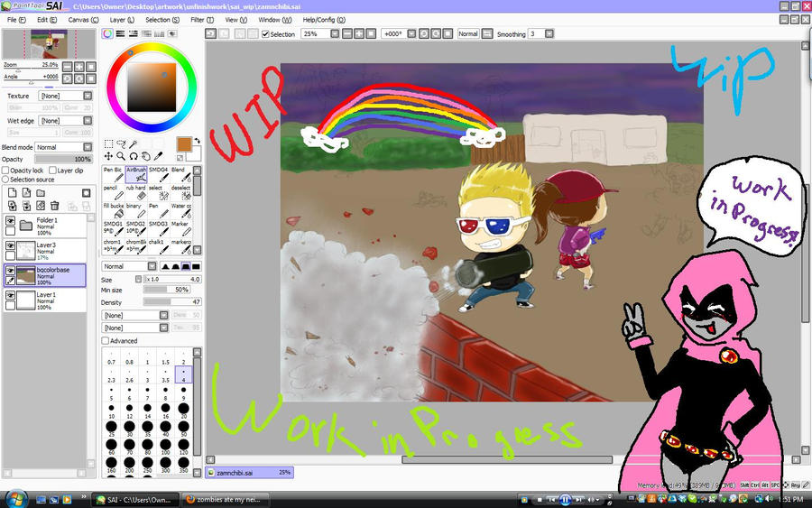Open the Edit menu
812x508 pixels.
pyautogui.click(x=47, y=20)
